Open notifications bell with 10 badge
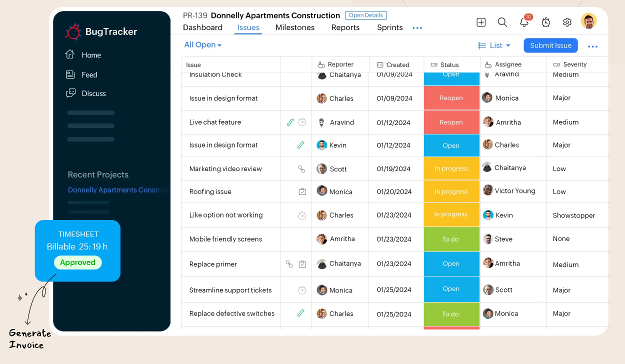This screenshot has height=364, width=625. click(x=524, y=22)
